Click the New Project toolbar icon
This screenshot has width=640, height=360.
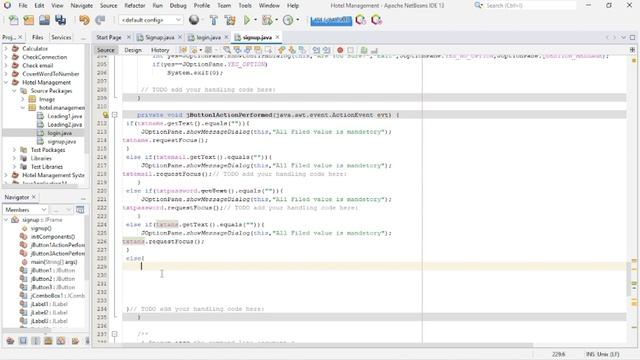point(29,20)
